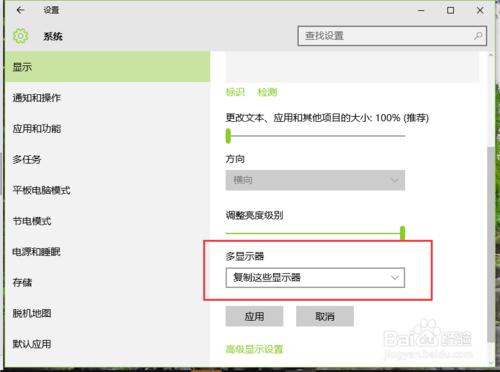Select 显示 in the sidebar

click(108, 67)
